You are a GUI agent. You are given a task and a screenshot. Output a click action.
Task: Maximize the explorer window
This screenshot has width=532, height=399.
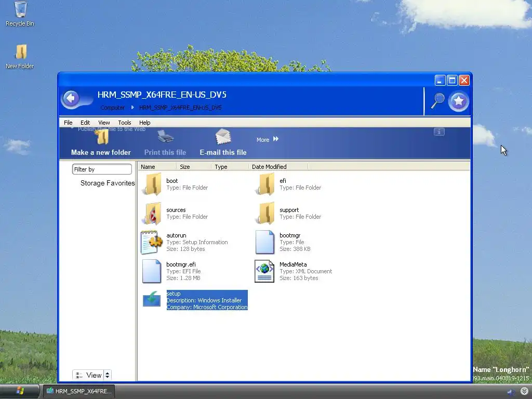click(x=452, y=81)
